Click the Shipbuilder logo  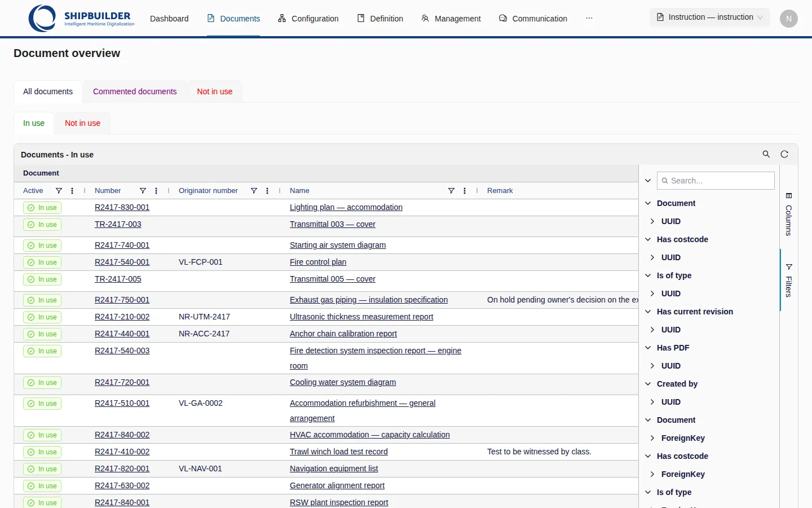click(82, 18)
